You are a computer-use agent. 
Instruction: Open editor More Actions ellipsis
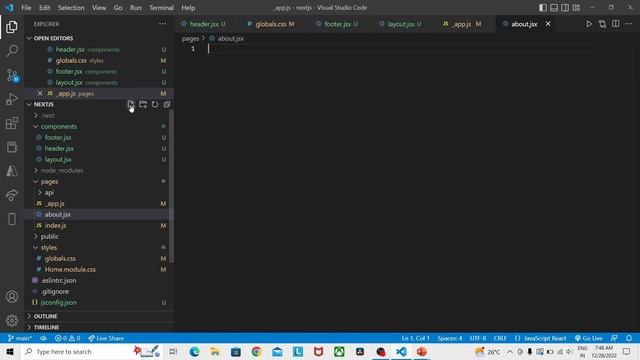[x=629, y=24]
